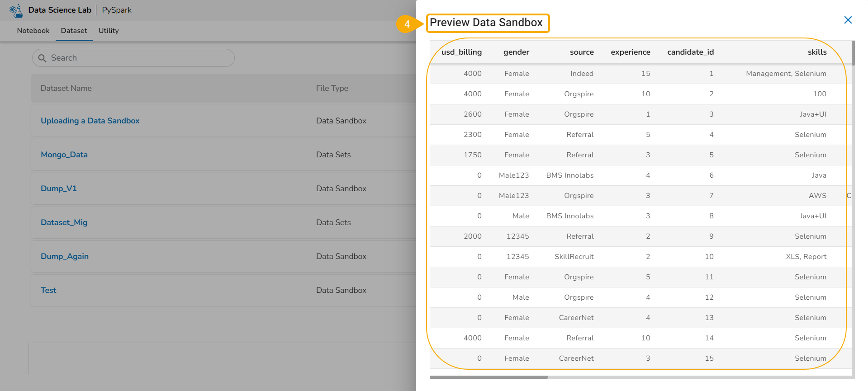Open the Mongo_Data dataset

pos(64,155)
